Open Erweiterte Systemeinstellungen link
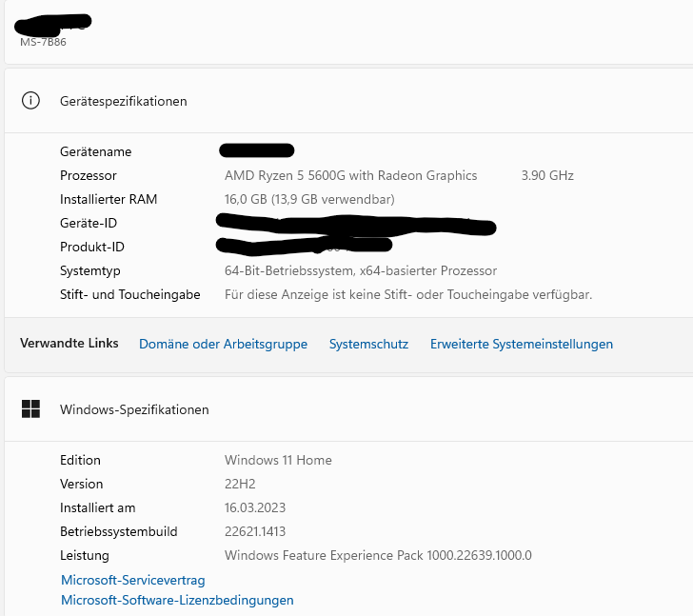This screenshot has width=693, height=616. pyautogui.click(x=522, y=344)
